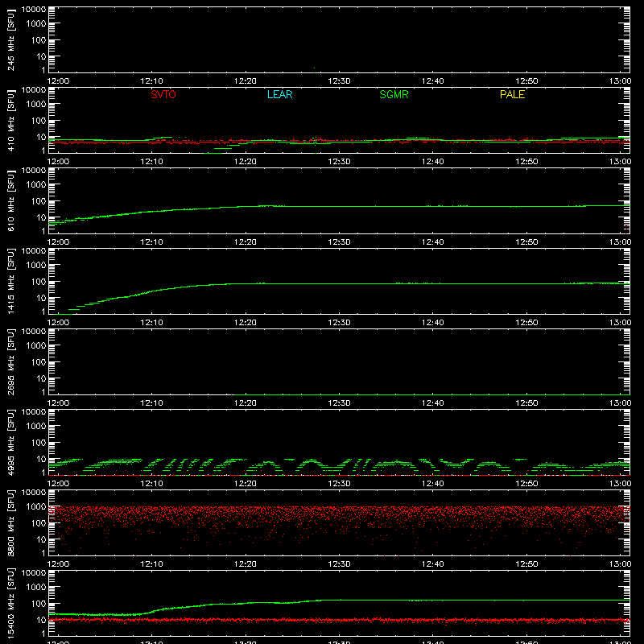The image size is (644, 644).
Task: Click the 12:50 time label under 4995 MHz plot
Action: tap(526, 484)
